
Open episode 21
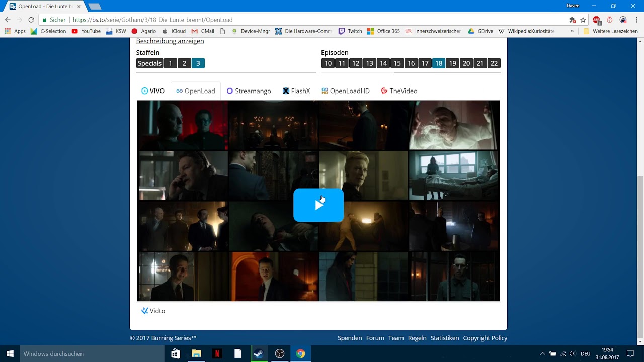(480, 63)
